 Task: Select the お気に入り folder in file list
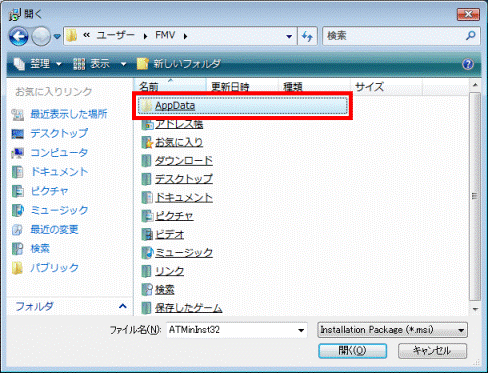[179, 143]
